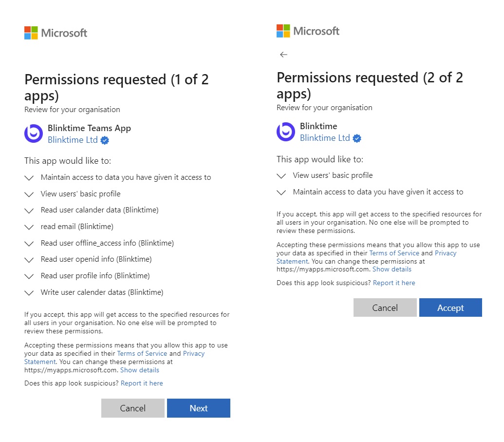Image resolution: width=504 pixels, height=442 pixels.
Task: Click 'Report it here' in the 1 of 2 dialog
Action: point(142,383)
